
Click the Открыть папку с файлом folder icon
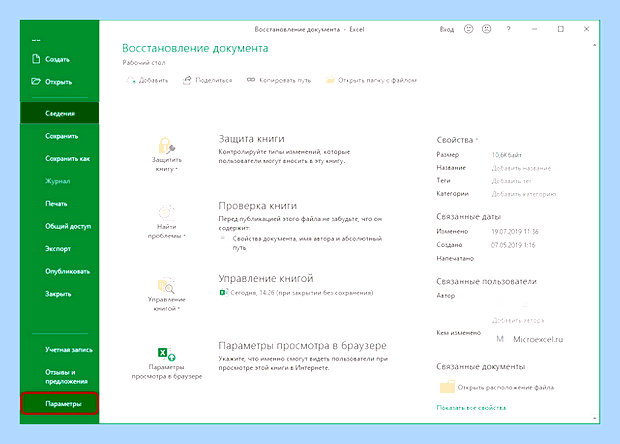coord(330,80)
